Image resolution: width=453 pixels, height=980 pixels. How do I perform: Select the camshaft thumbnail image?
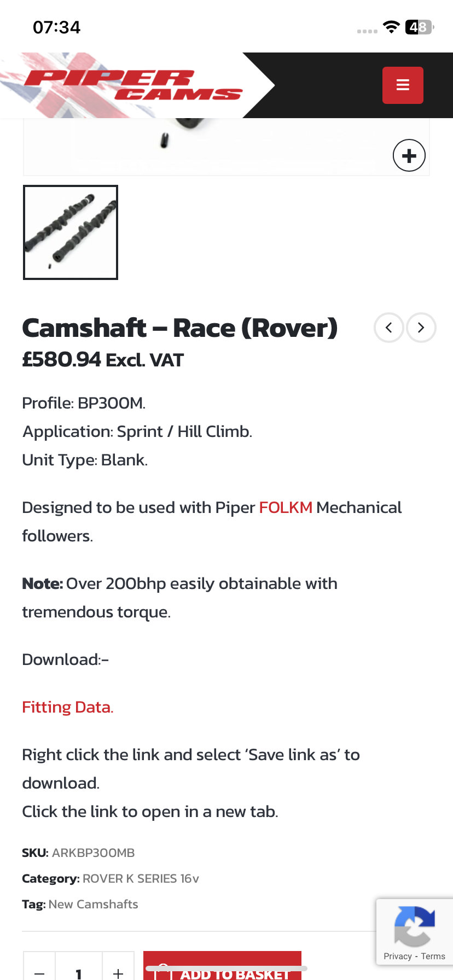pos(71,232)
